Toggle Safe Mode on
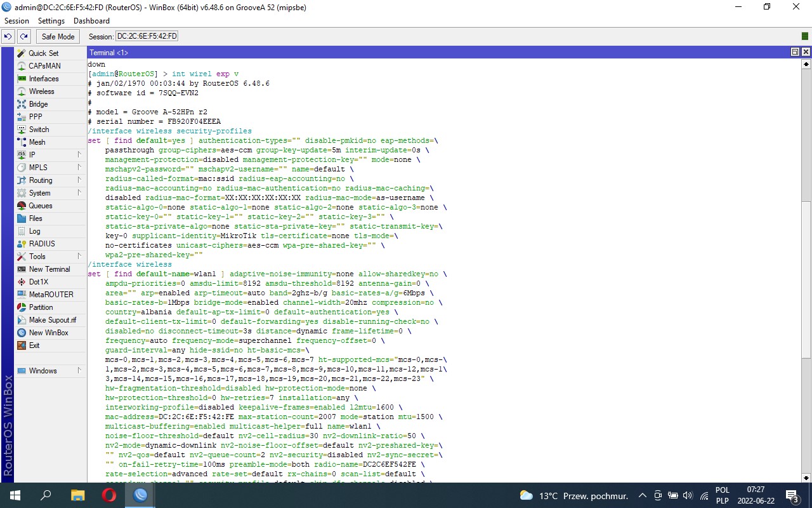This screenshot has width=812, height=508. (x=58, y=37)
